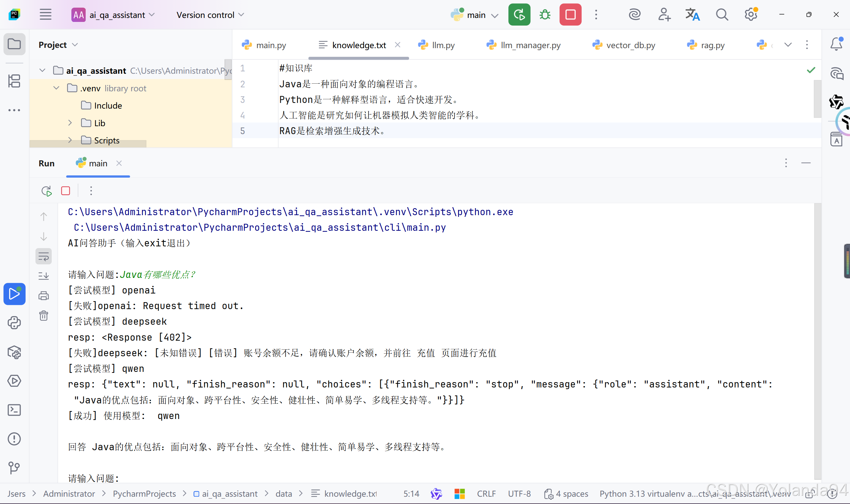Viewport: 850px width, 504px height.
Task: Rerun main in Run panel toolbar
Action: point(46,191)
